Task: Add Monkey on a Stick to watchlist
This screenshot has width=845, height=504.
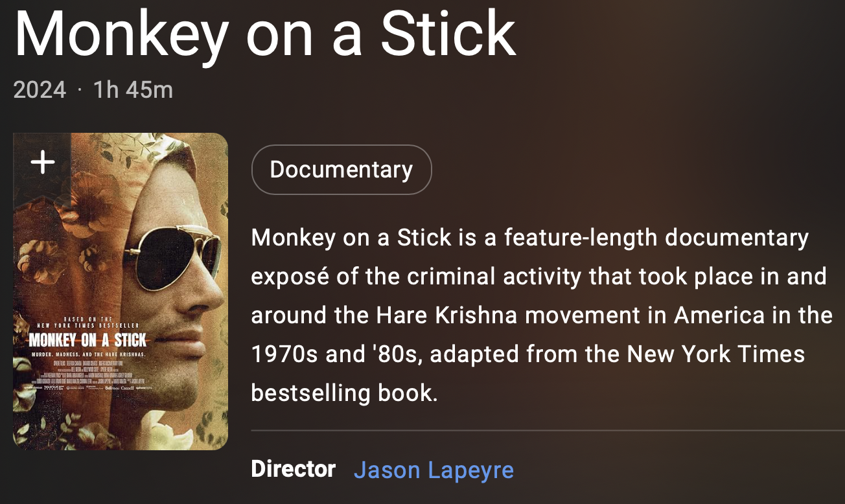Action: click(43, 162)
